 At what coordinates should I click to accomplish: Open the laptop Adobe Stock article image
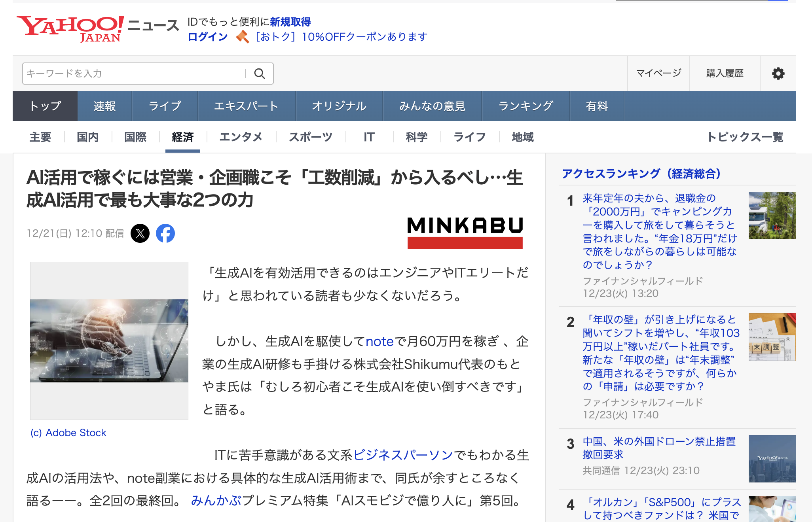click(x=109, y=340)
